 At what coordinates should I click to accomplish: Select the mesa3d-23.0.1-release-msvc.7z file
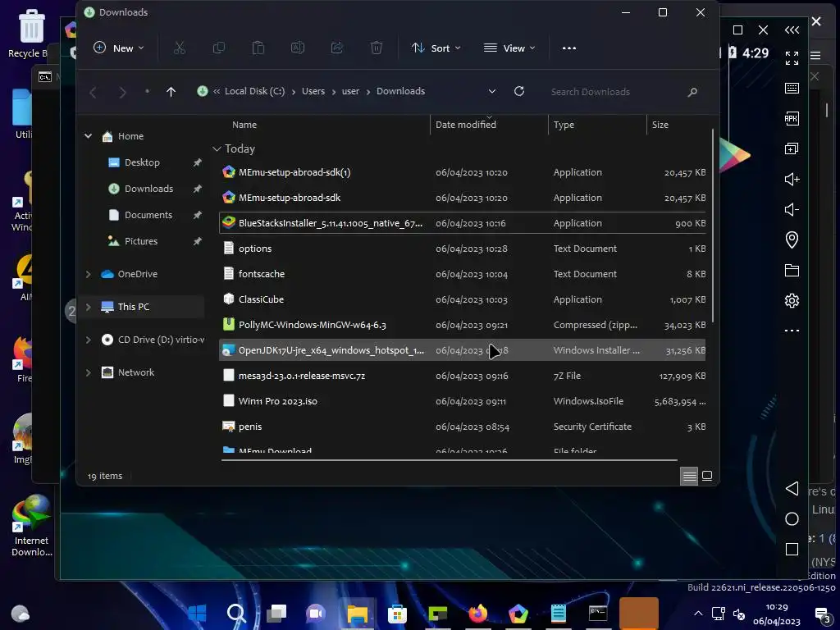coord(463,376)
